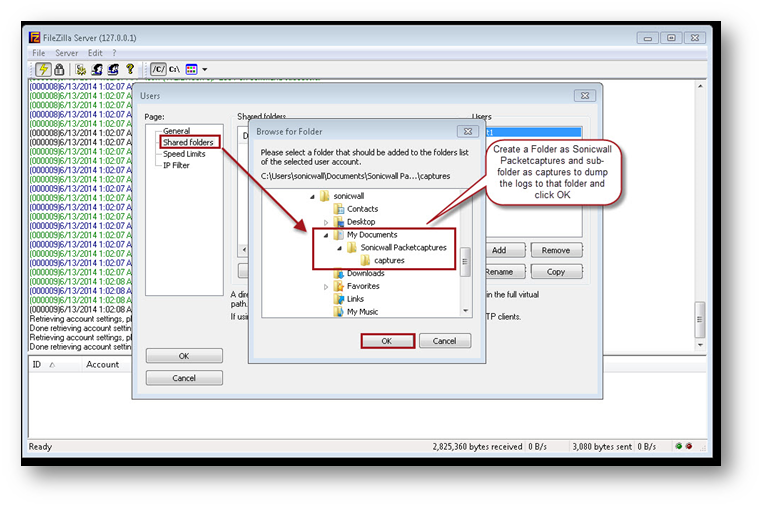
Task: Click FileZilla Server title bar logo
Action: (x=35, y=37)
